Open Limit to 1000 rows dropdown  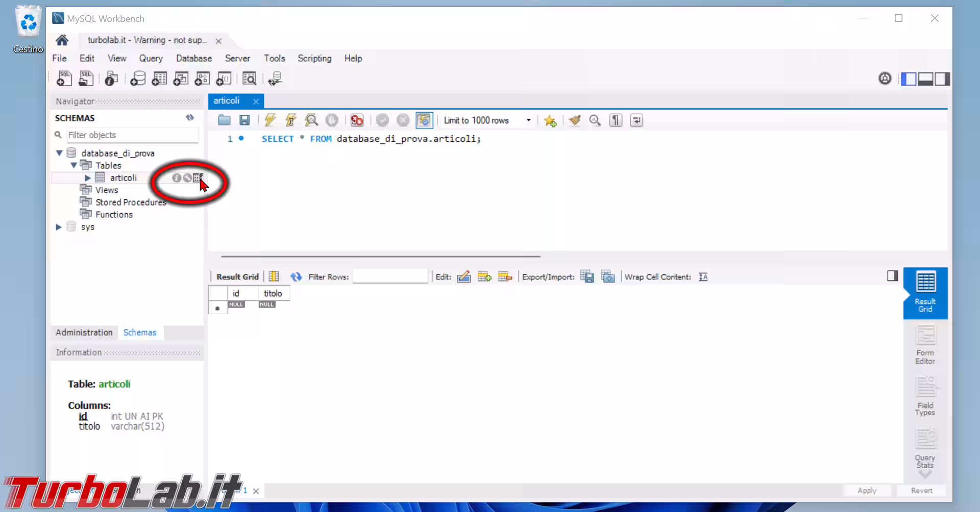point(528,120)
